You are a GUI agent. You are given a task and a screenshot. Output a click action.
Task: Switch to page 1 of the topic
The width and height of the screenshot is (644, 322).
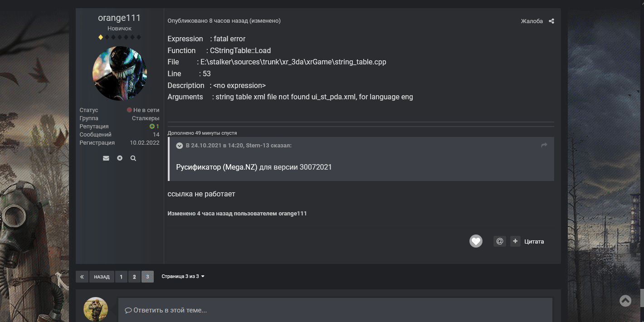(121, 276)
